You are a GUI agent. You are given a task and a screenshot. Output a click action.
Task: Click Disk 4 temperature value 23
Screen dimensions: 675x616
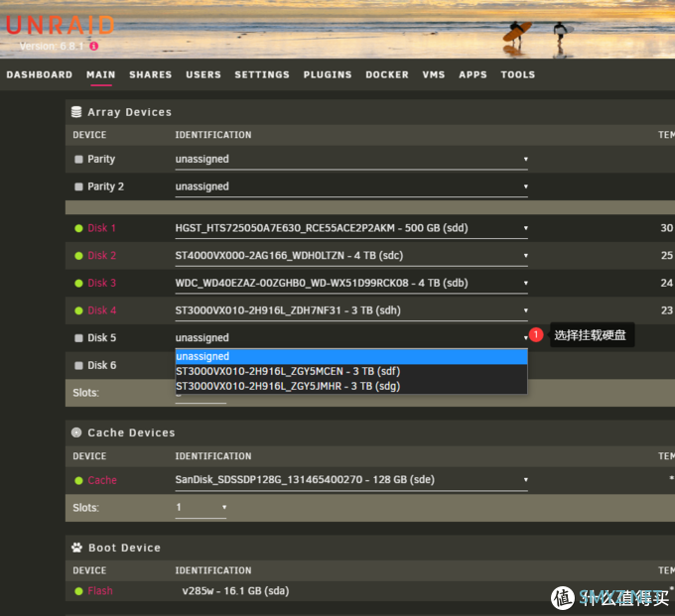[667, 310]
